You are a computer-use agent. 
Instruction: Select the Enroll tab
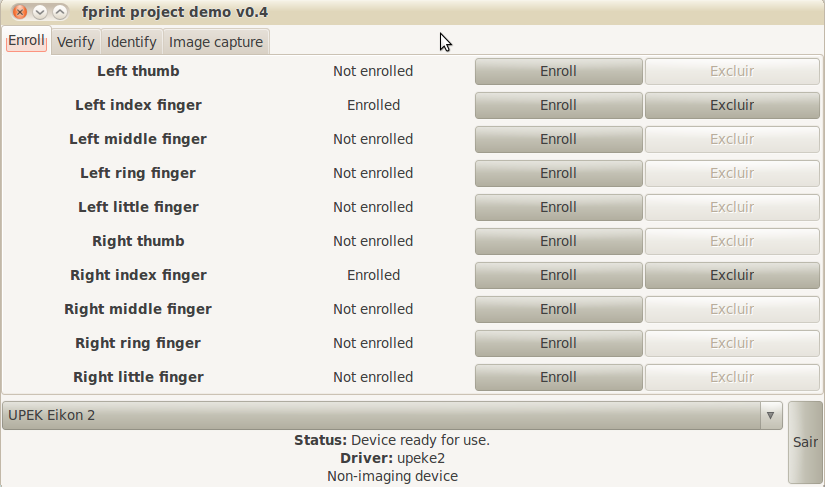tap(27, 41)
